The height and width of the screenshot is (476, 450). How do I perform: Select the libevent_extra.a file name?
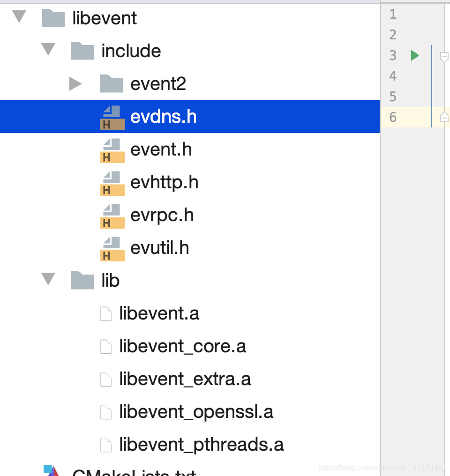pyautogui.click(x=185, y=379)
